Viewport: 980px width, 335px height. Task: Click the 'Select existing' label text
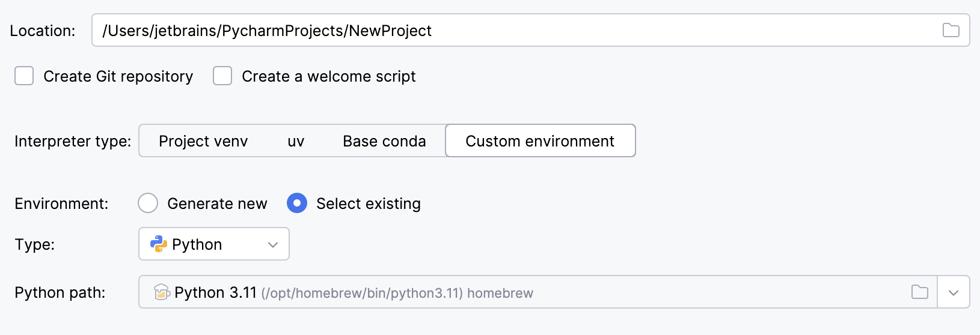368,204
